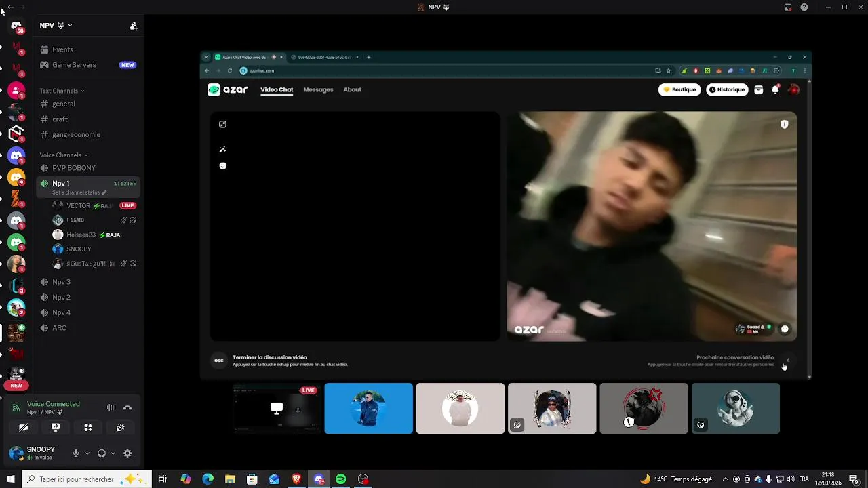Mute microphone in user panel

click(76, 453)
